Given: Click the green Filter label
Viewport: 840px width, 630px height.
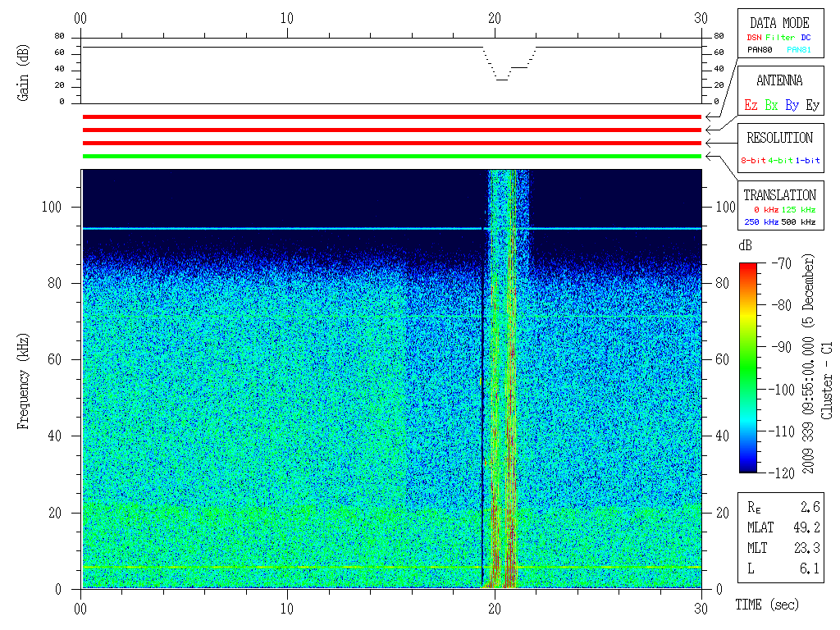Looking at the screenshot, I should (x=780, y=38).
